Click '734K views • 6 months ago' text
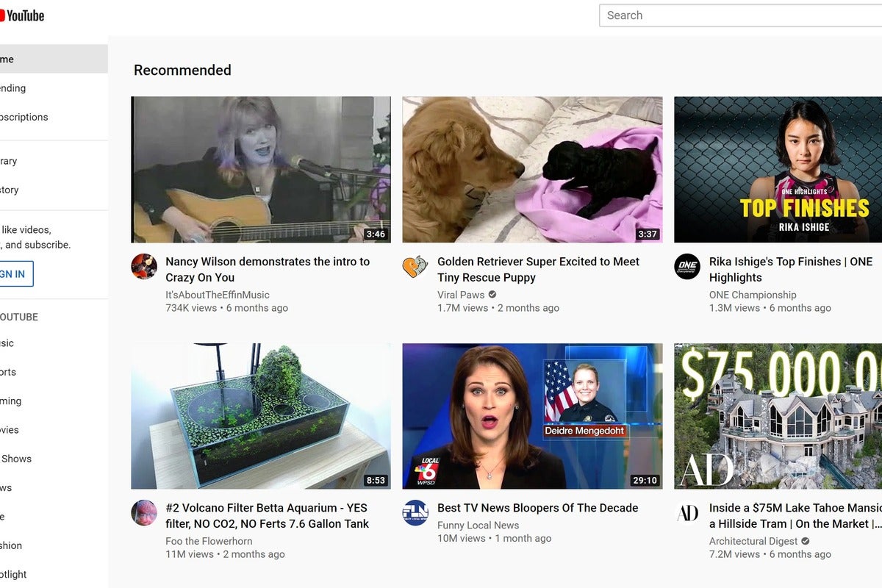Screen dimensions: 882x588 pos(226,308)
